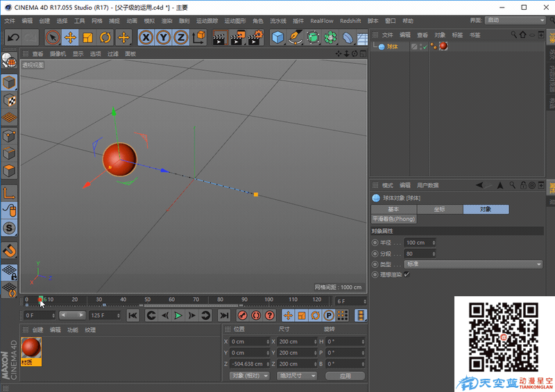Toggle X axis lock
The width and height of the screenshot is (555, 392).
pyautogui.click(x=146, y=37)
